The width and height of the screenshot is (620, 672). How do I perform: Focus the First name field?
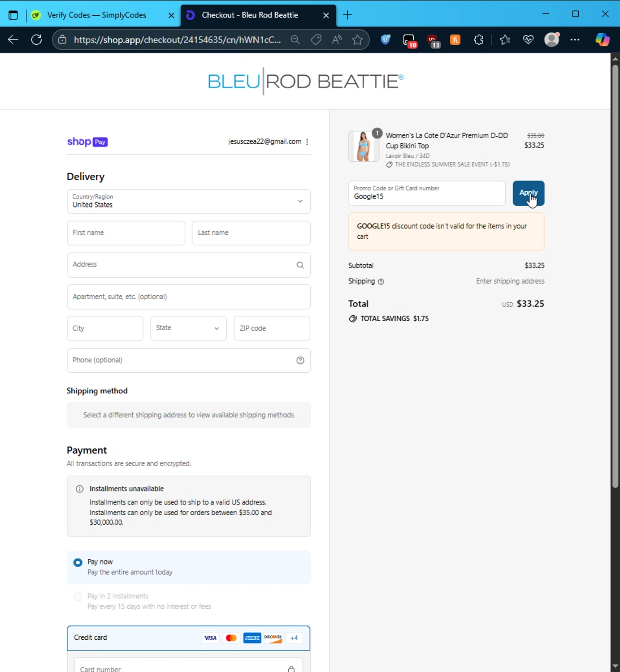coord(126,233)
